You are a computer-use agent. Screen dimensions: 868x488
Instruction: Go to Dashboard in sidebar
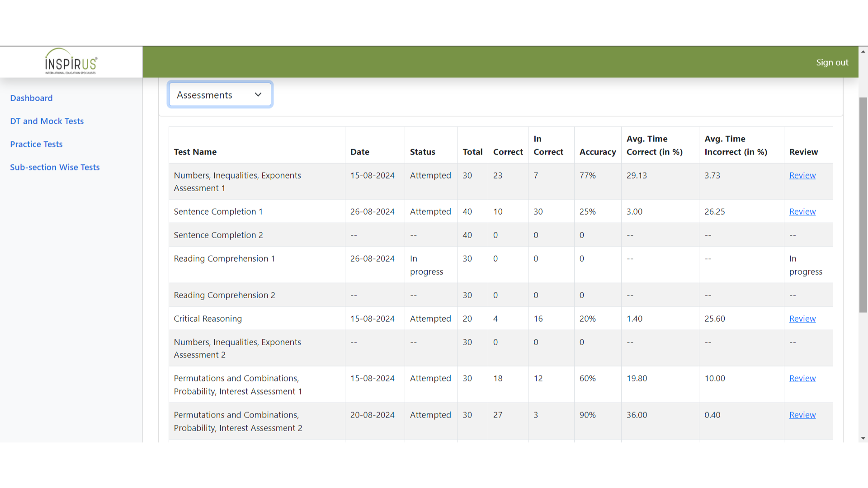coord(31,98)
